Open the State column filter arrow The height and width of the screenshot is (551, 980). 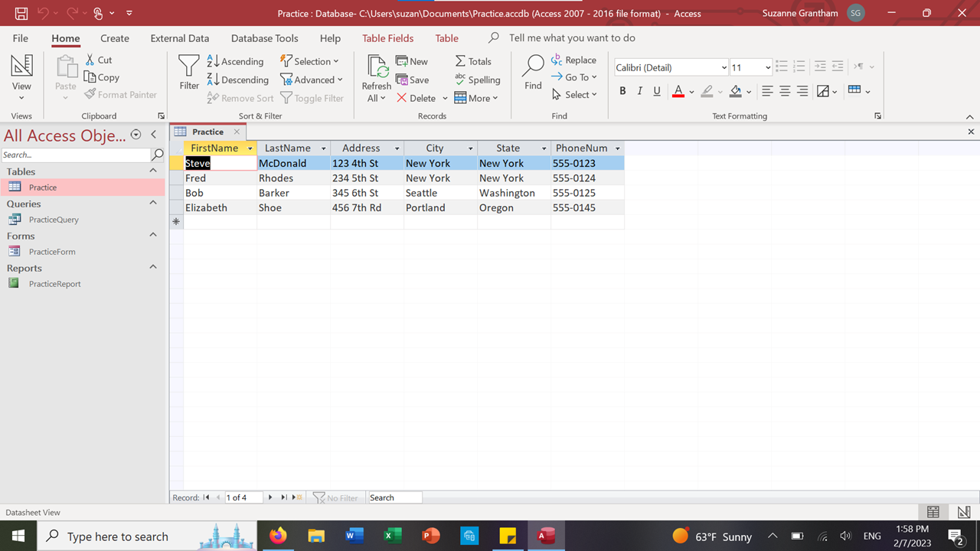click(544, 148)
